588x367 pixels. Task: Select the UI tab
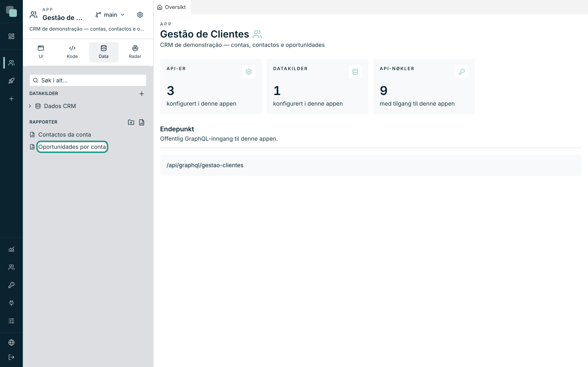(x=41, y=52)
